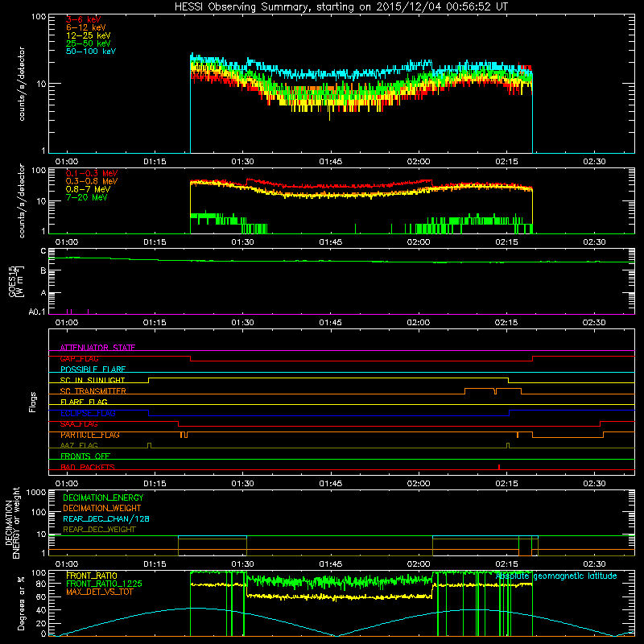Select the Absolute geomagnetic latitude label

[556, 576]
